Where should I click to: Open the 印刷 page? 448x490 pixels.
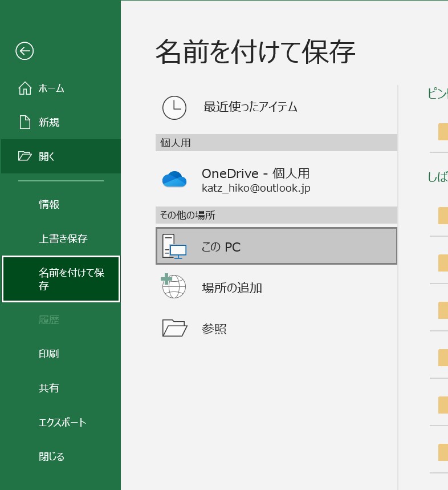(x=61, y=354)
